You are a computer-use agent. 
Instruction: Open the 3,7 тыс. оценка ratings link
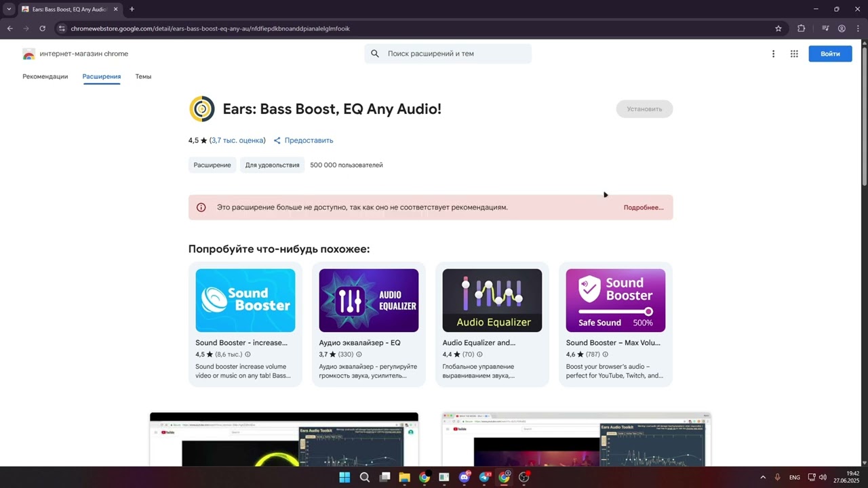click(x=237, y=140)
